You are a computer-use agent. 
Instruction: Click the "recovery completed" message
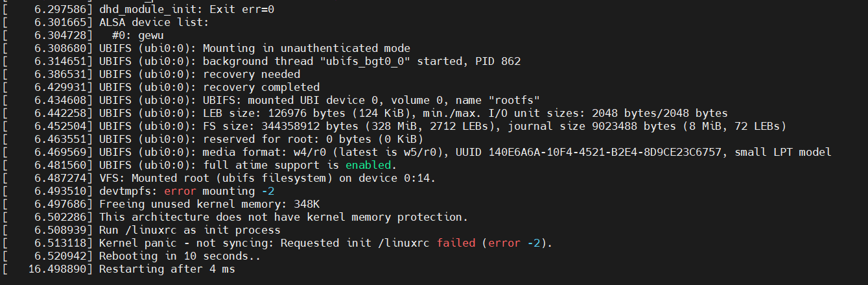(x=261, y=87)
